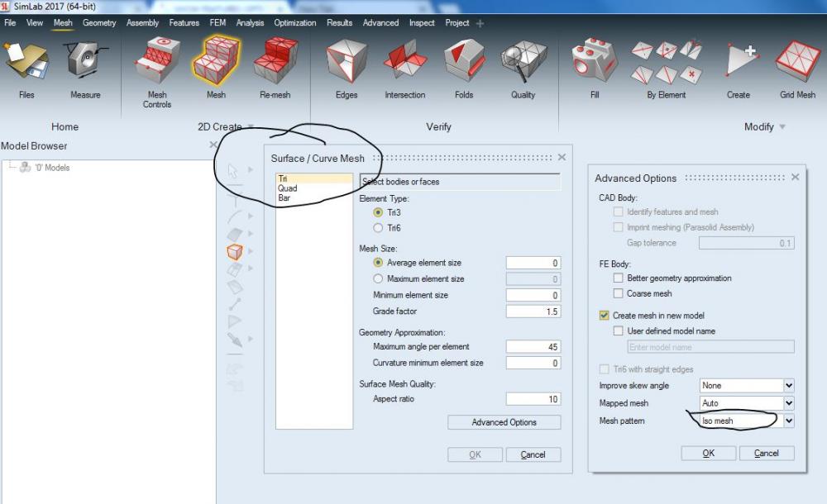Close the Model Browser panel
Screen dimensions: 827x504
tap(213, 145)
